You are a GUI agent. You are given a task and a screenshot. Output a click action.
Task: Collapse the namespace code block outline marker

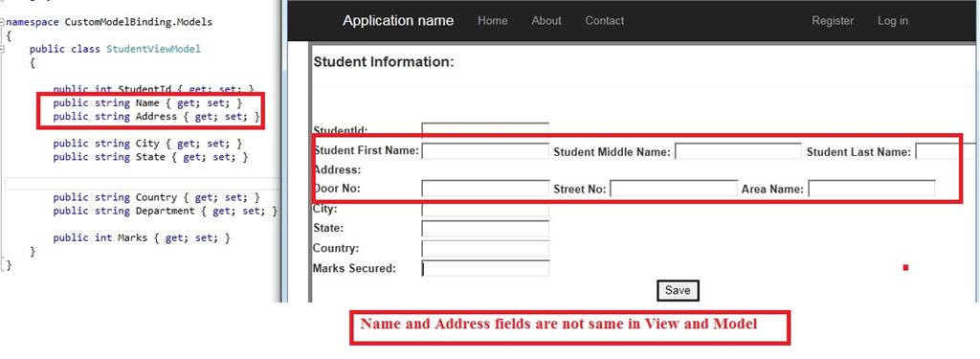coord(3,23)
